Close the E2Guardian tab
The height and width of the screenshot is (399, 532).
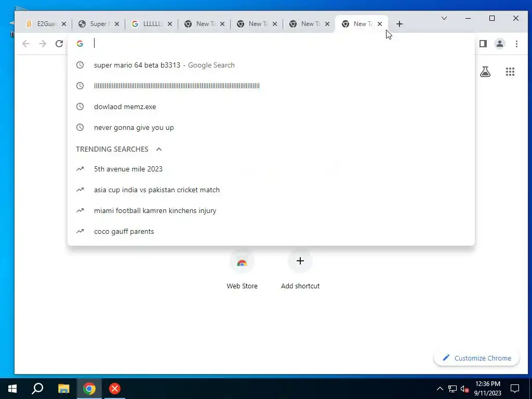point(64,24)
